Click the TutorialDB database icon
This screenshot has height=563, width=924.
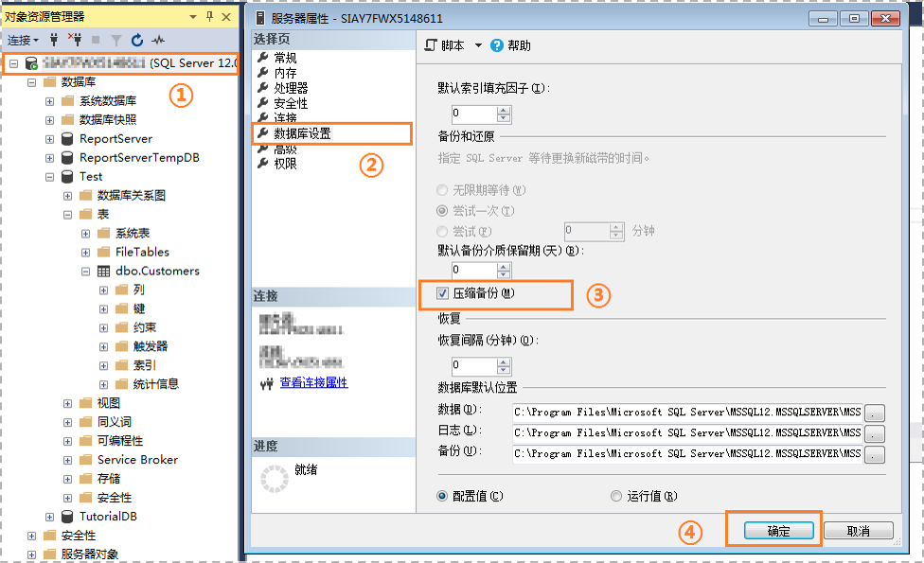point(68,517)
